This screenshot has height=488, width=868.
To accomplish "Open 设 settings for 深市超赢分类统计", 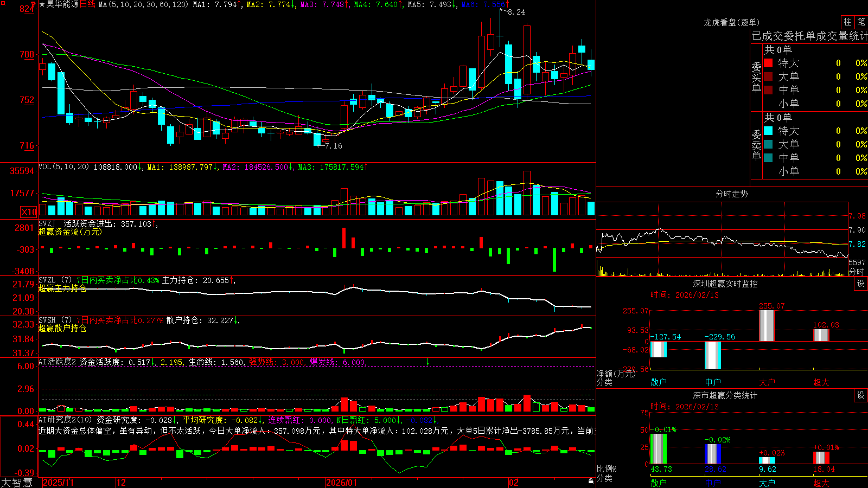I will tap(861, 395).
